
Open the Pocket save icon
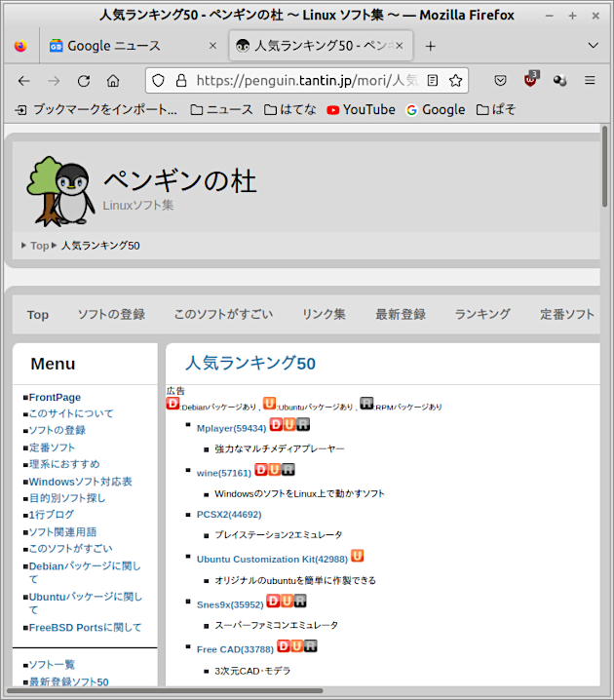pyautogui.click(x=500, y=81)
